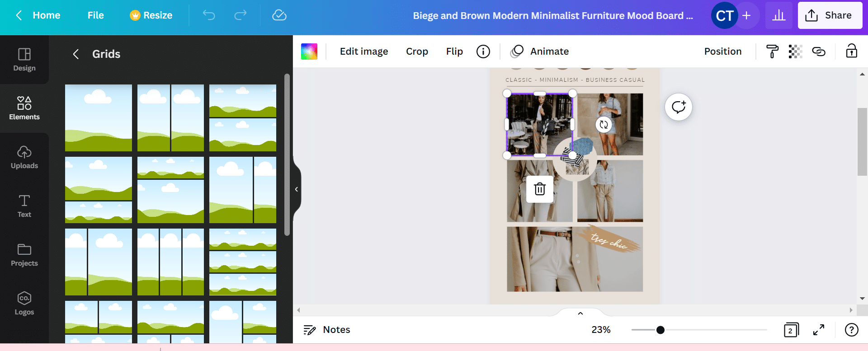Click the Crop button
868x351 pixels.
click(417, 51)
